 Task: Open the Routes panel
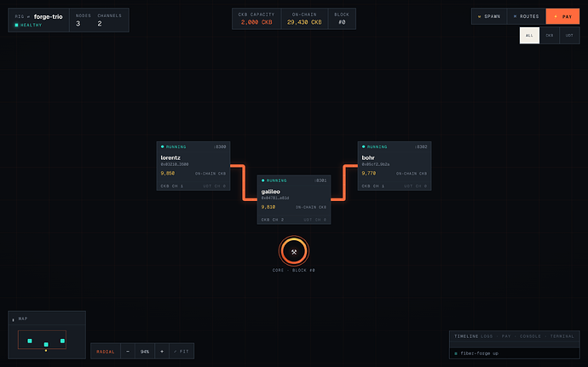(526, 16)
